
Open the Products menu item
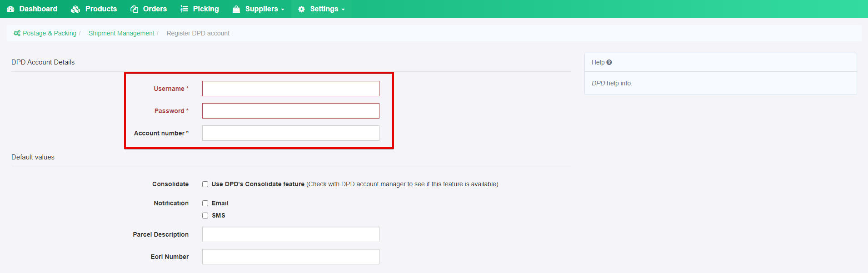(94, 9)
